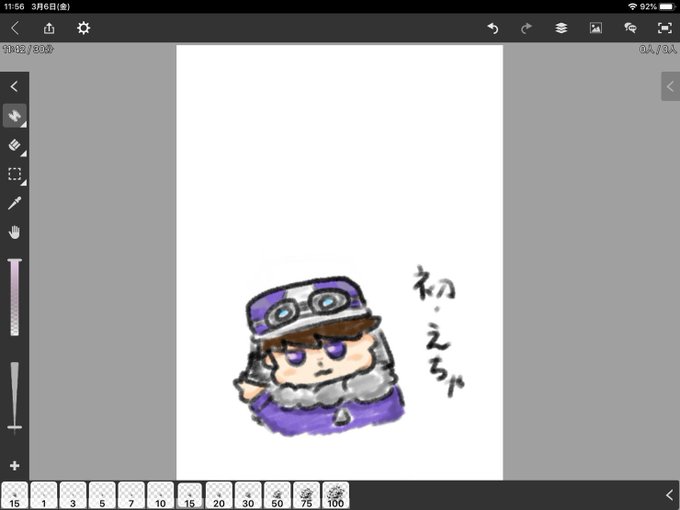
Task: Tap the 11:56 clock in status bar
Action: point(14,7)
